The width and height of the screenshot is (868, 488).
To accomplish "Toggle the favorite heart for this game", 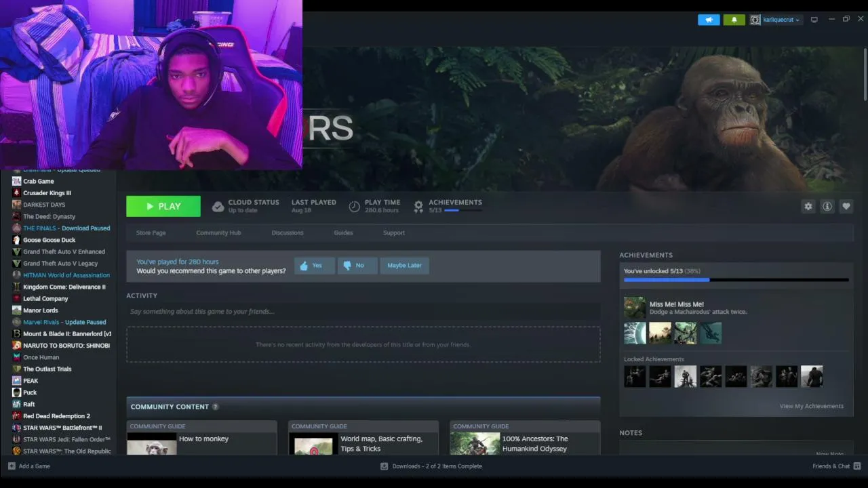I will (x=846, y=206).
